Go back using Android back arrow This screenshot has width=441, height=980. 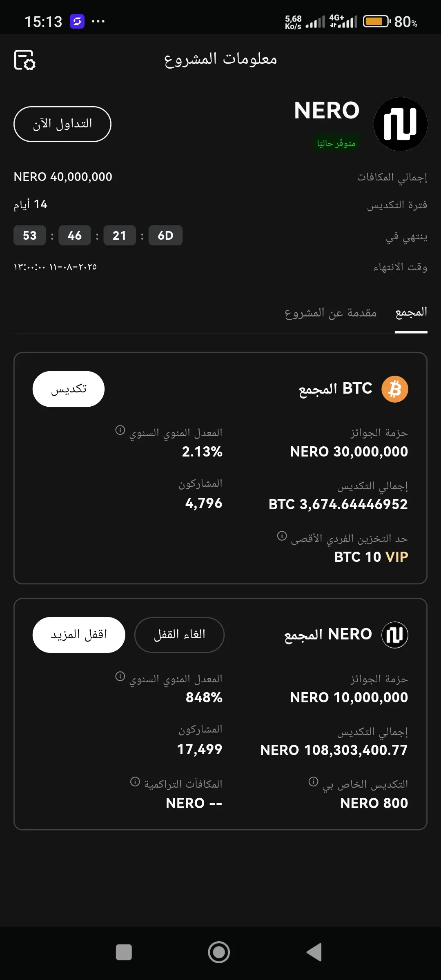(314, 952)
